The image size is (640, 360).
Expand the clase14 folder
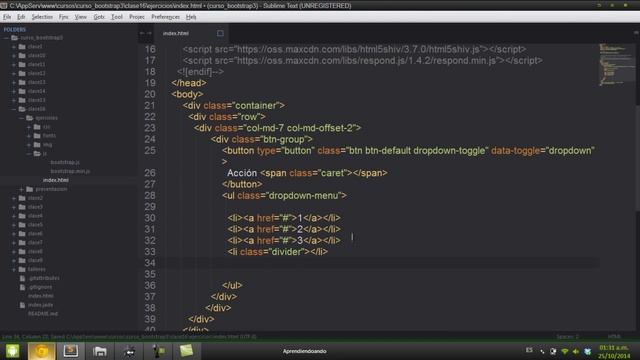13,91
